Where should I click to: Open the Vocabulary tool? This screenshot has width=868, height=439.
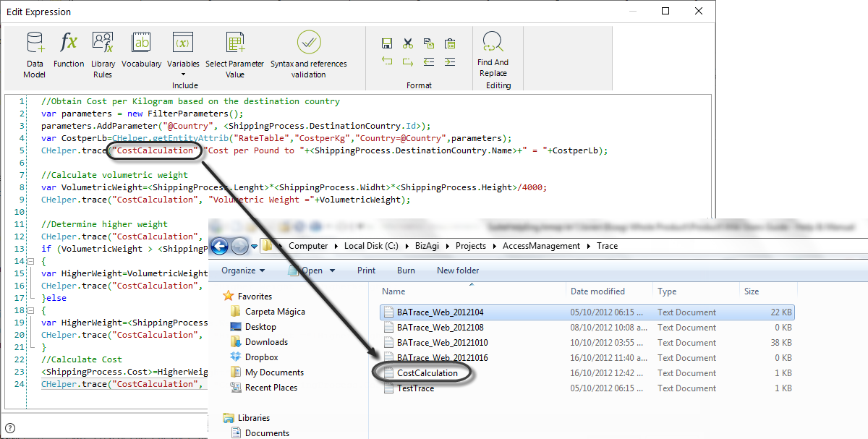point(141,50)
